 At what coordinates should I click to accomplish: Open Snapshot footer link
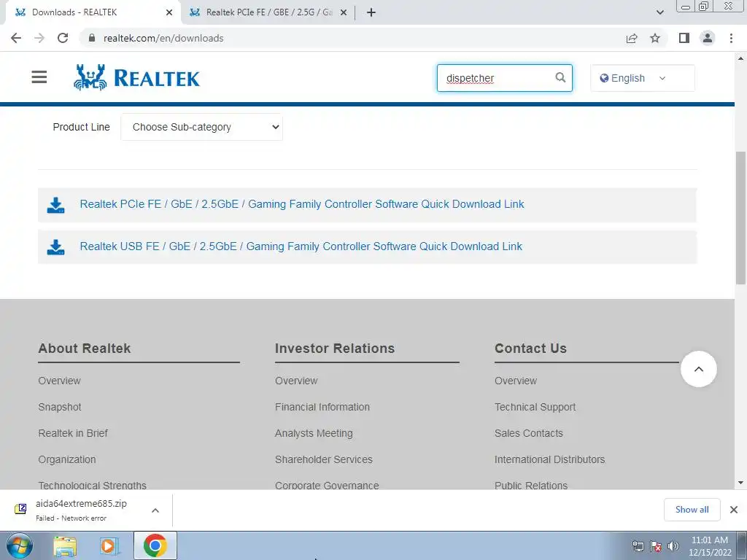[x=60, y=407]
